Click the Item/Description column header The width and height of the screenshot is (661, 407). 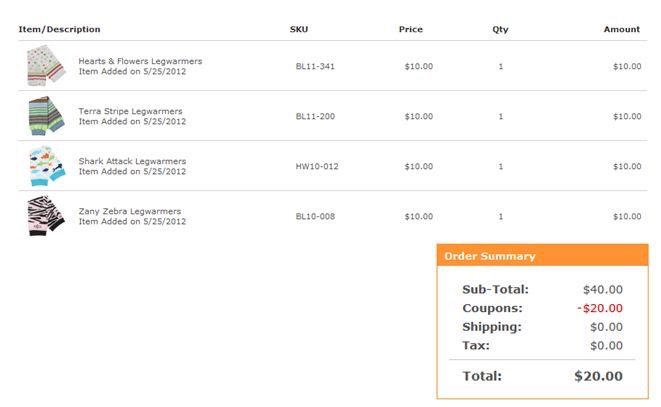60,29
